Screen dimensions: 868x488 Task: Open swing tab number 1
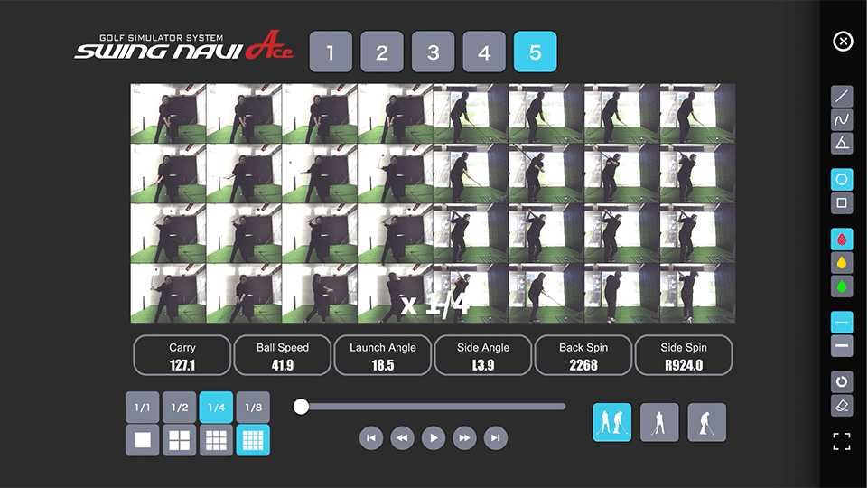(x=331, y=52)
